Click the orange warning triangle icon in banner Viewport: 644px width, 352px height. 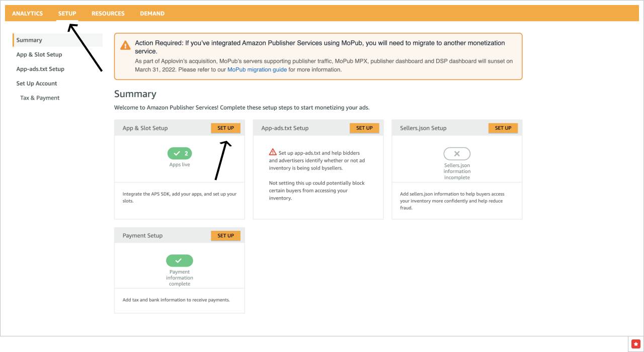coord(125,45)
